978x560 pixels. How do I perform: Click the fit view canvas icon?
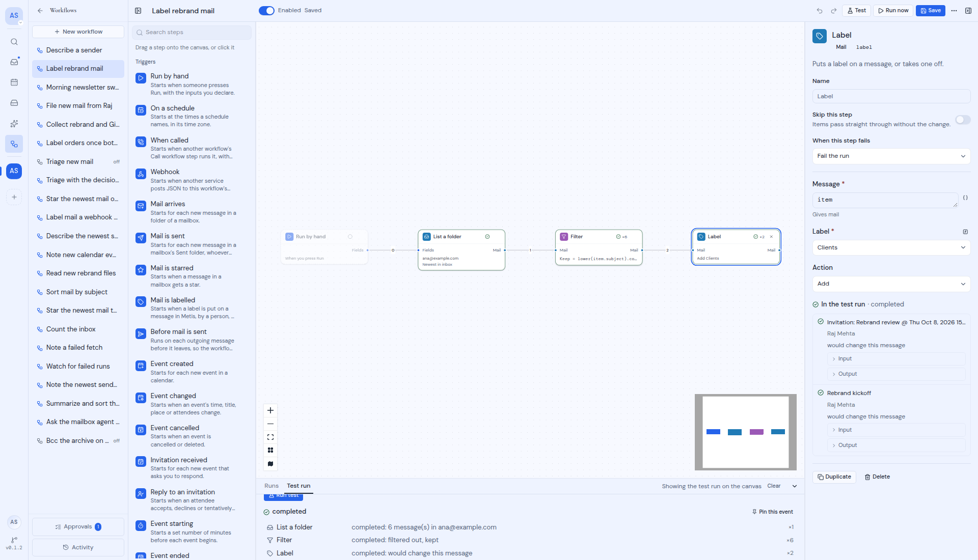(x=270, y=437)
